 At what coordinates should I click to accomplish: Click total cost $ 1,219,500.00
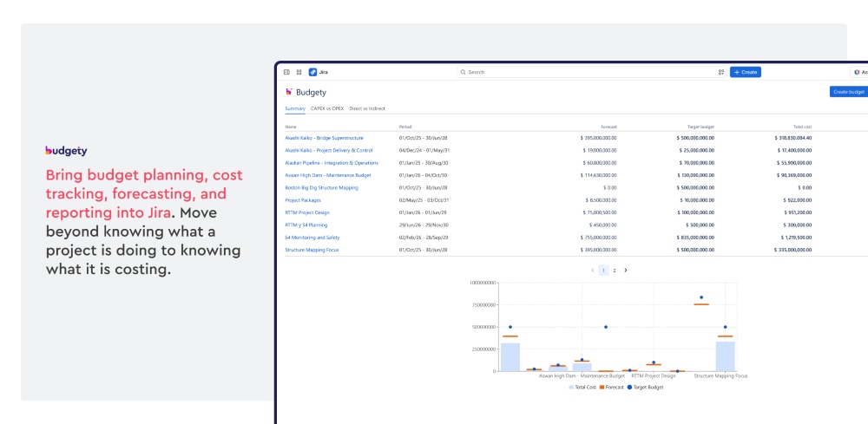797,238
